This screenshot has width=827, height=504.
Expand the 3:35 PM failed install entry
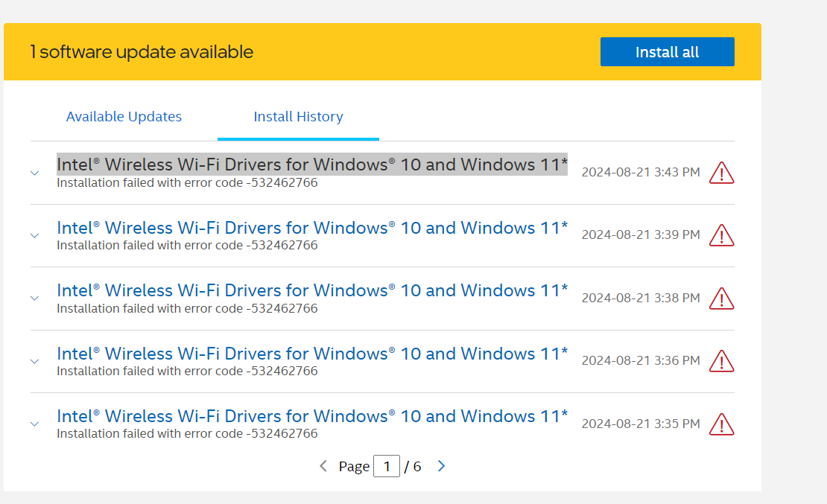[x=34, y=424]
